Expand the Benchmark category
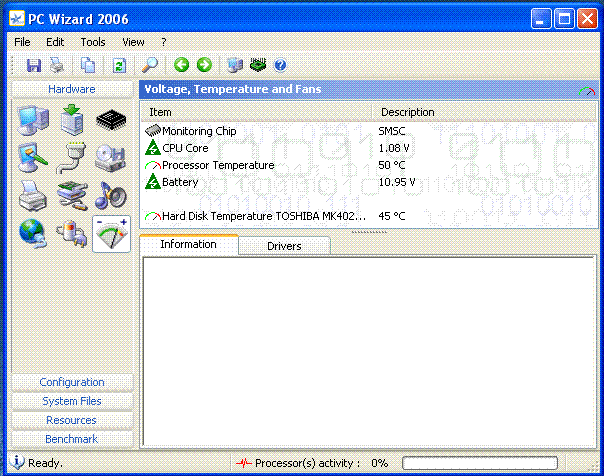The image size is (604, 476). [x=72, y=439]
